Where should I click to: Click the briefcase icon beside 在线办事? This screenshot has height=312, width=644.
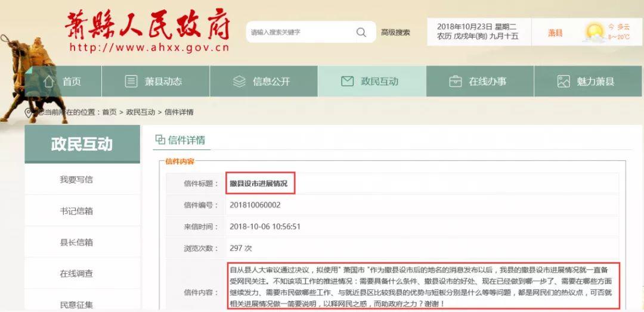455,82
